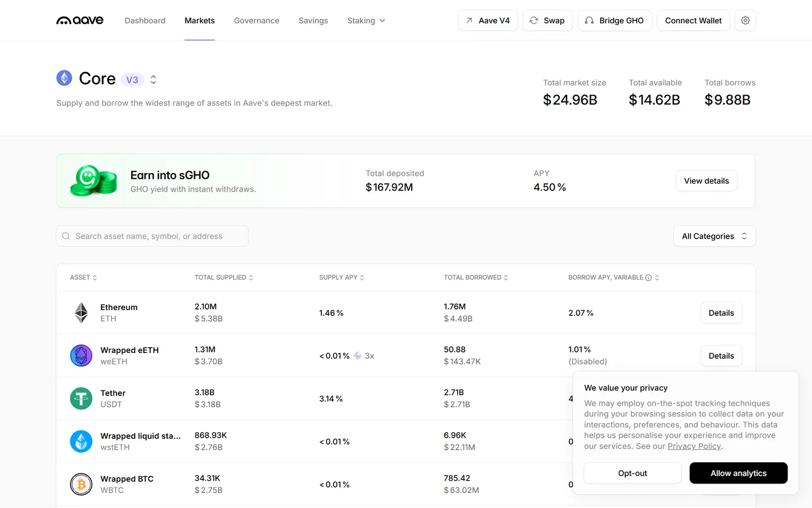Click the sGHO green coins icon

(x=93, y=181)
